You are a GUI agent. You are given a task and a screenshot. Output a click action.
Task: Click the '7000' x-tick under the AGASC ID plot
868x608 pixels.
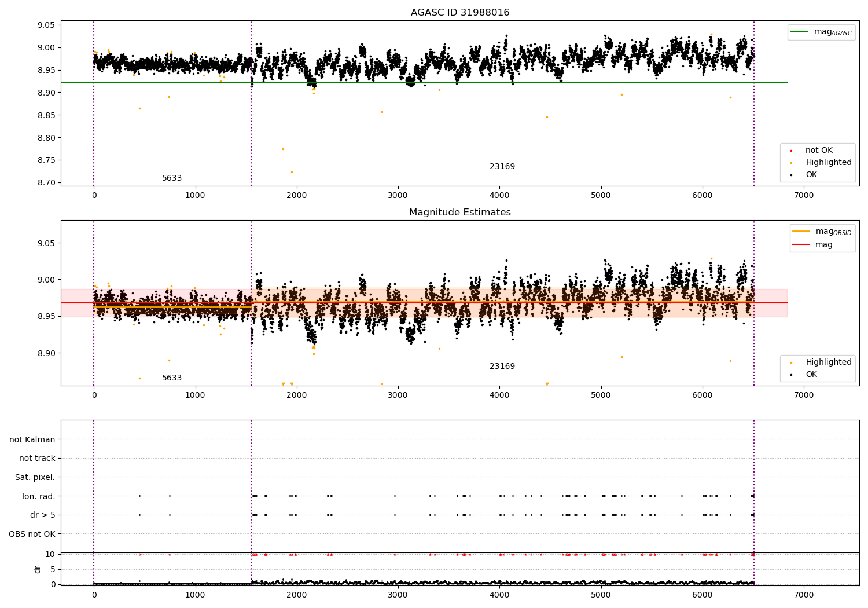click(x=804, y=196)
